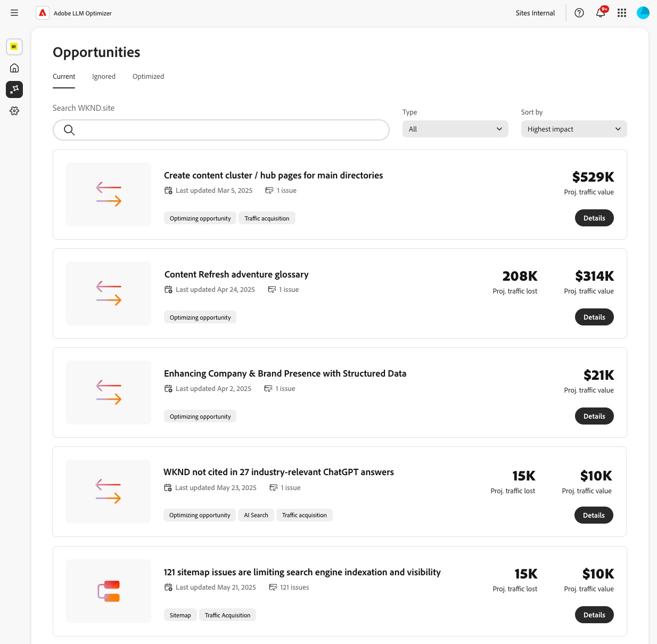The height and width of the screenshot is (644, 657).
Task: Switch to the Optimized tab
Action: click(x=148, y=77)
